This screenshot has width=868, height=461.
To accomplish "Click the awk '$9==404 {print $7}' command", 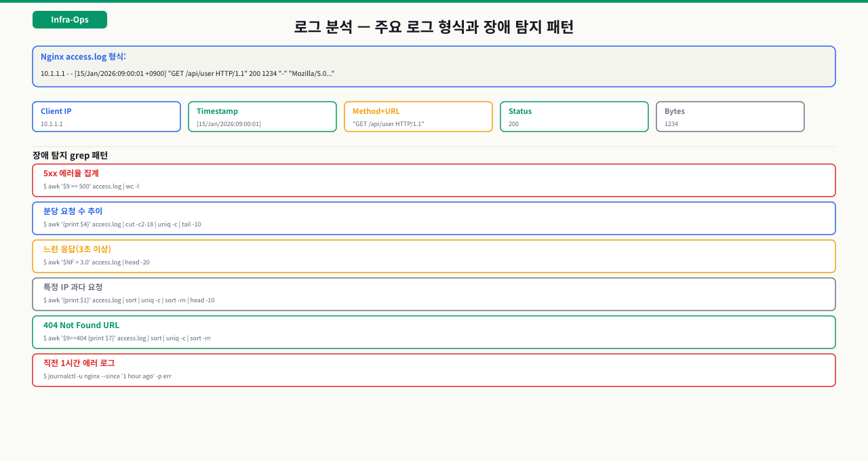I will click(x=127, y=338).
